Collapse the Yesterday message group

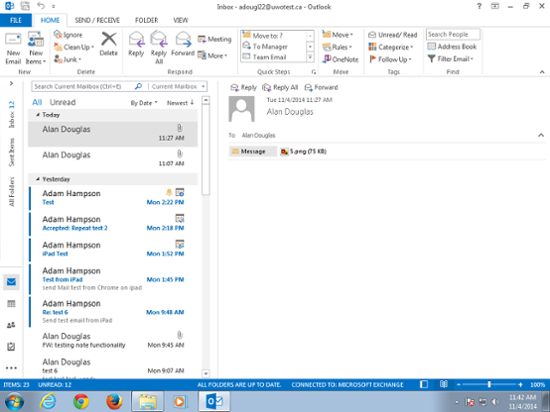38,179
